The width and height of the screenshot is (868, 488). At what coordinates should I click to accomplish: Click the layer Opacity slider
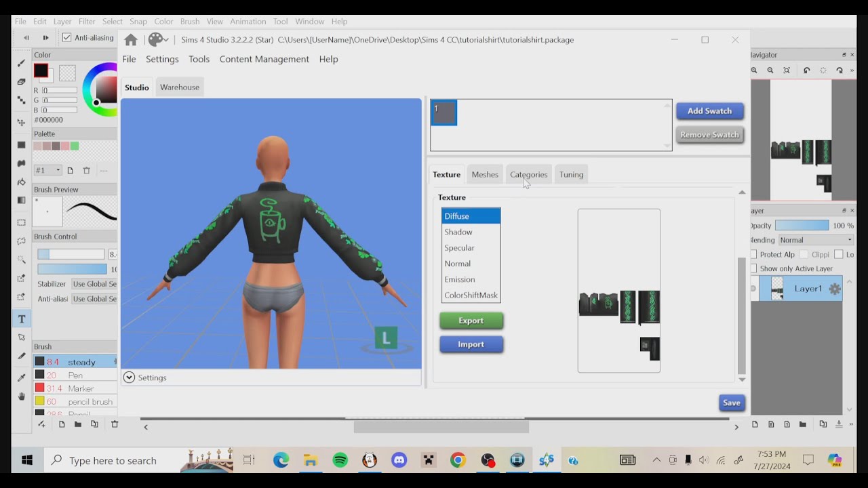click(802, 226)
